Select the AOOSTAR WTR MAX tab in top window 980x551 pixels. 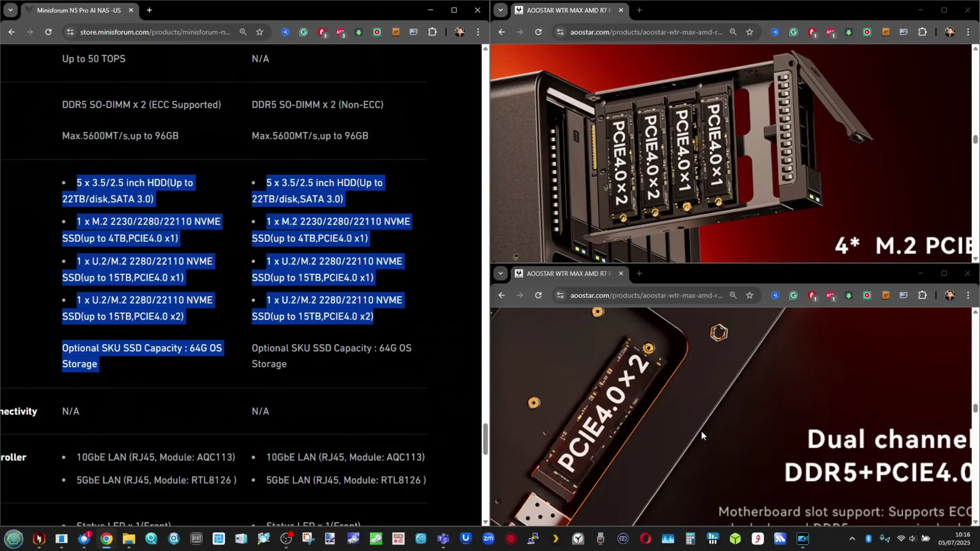pos(568,10)
